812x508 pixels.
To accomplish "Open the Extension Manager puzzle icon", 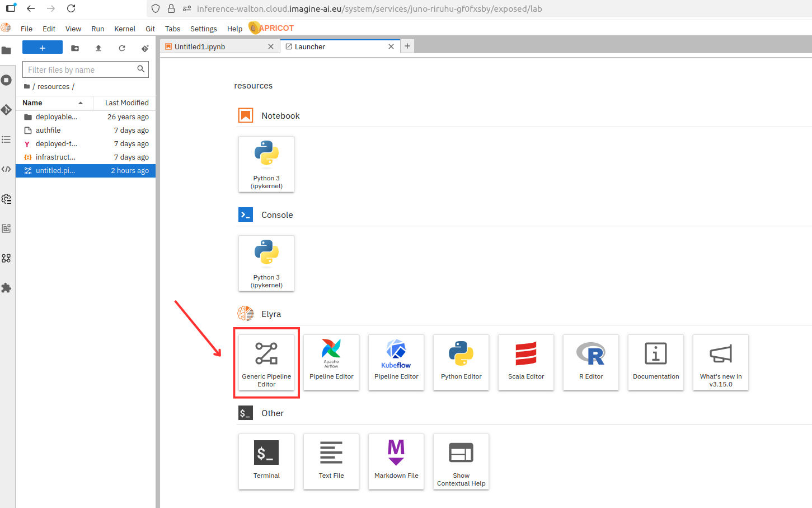I will tap(7, 288).
